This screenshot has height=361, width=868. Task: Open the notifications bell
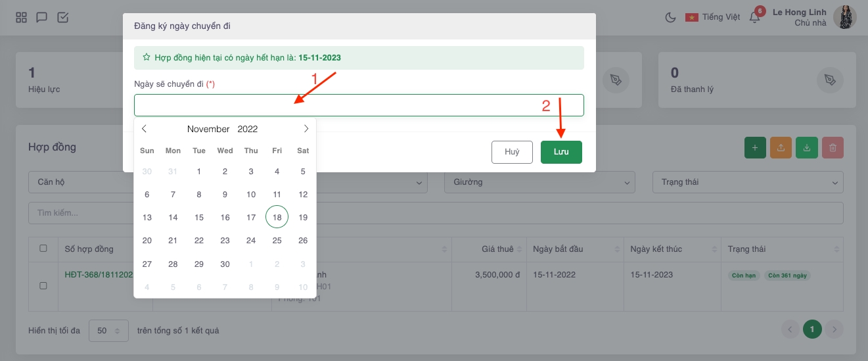754,18
